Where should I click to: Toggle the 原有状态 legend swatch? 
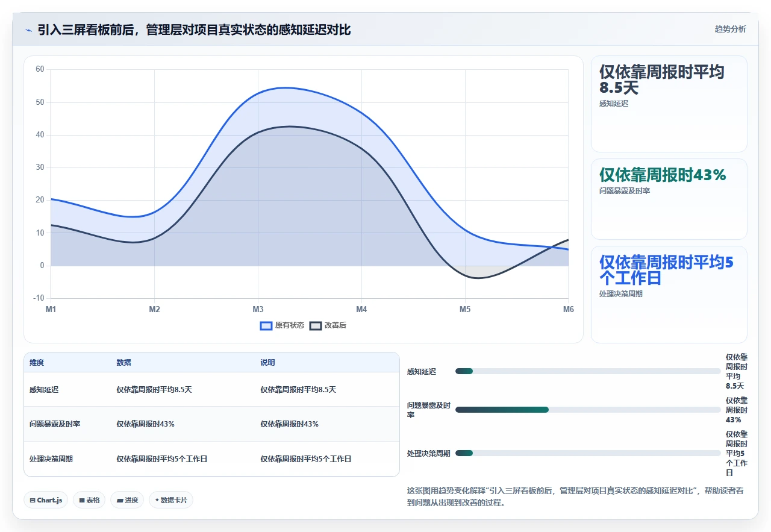(x=266, y=325)
